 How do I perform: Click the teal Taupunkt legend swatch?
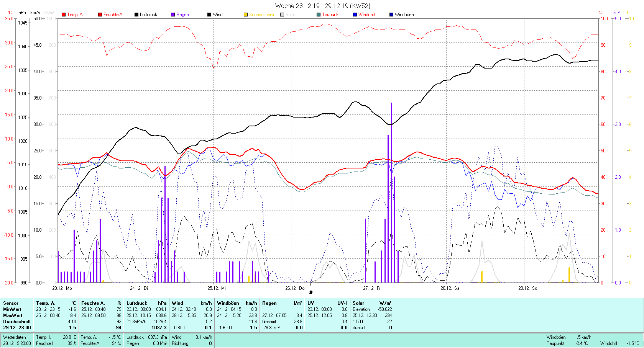point(319,15)
